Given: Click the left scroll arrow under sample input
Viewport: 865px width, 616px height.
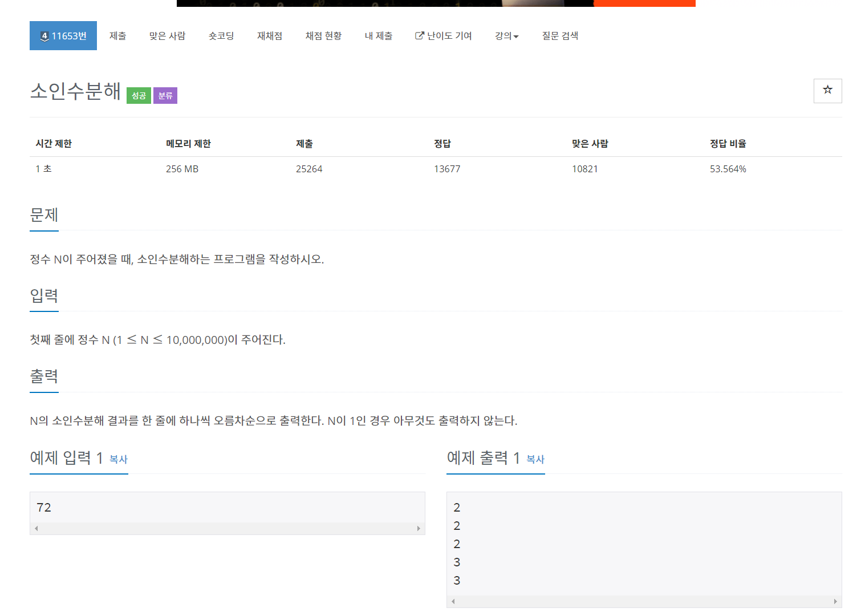Looking at the screenshot, I should click(36, 529).
